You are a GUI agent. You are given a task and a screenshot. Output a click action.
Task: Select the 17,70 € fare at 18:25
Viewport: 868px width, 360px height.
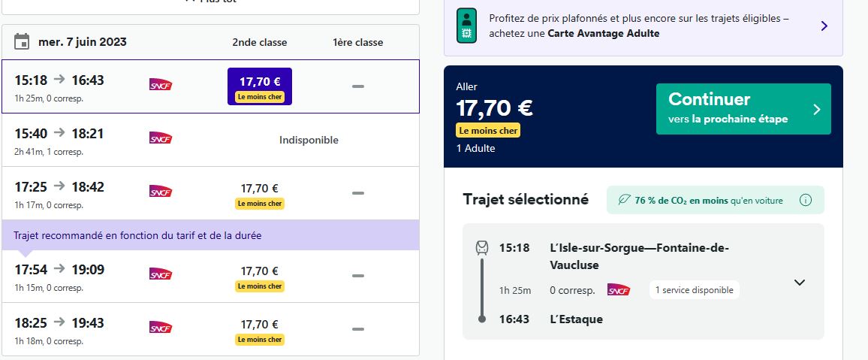pos(260,331)
